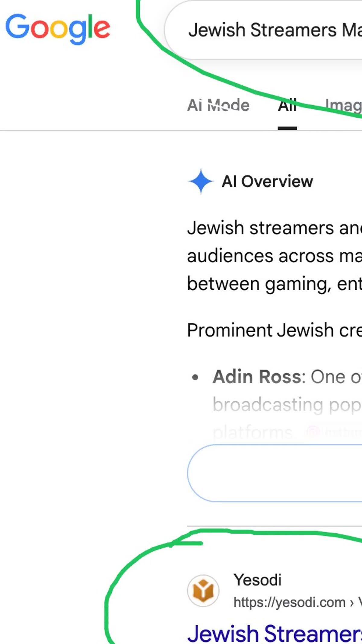Switch to the AI Mode tab
362x644 pixels.
point(218,105)
